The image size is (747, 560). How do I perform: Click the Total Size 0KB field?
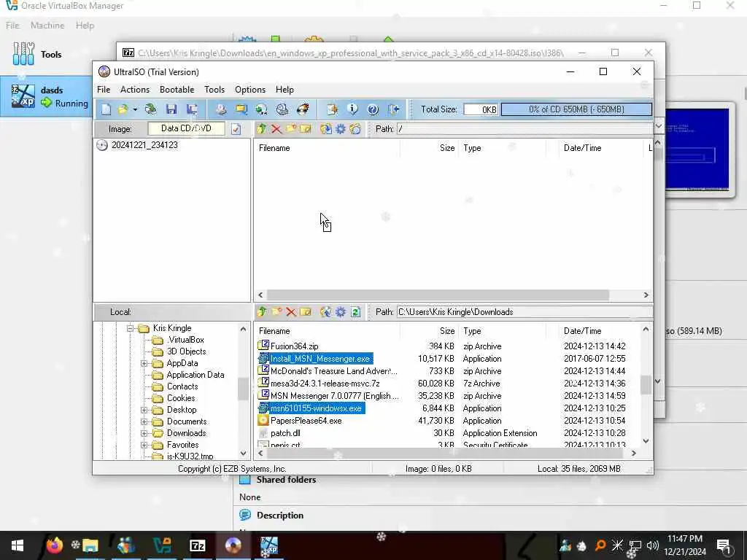(481, 109)
